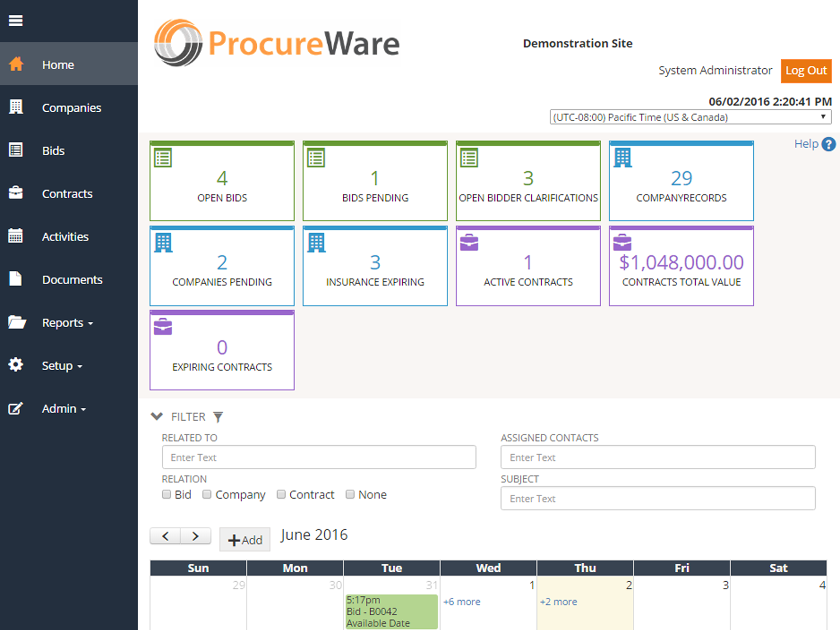840x630 pixels.
Task: Open the hamburger menu icon
Action: [16, 20]
